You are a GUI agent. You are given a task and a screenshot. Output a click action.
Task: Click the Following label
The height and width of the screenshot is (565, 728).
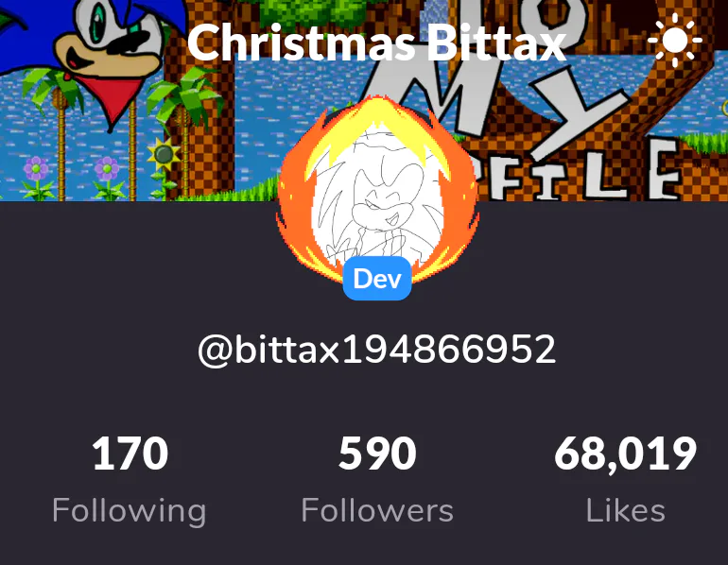[130, 512]
